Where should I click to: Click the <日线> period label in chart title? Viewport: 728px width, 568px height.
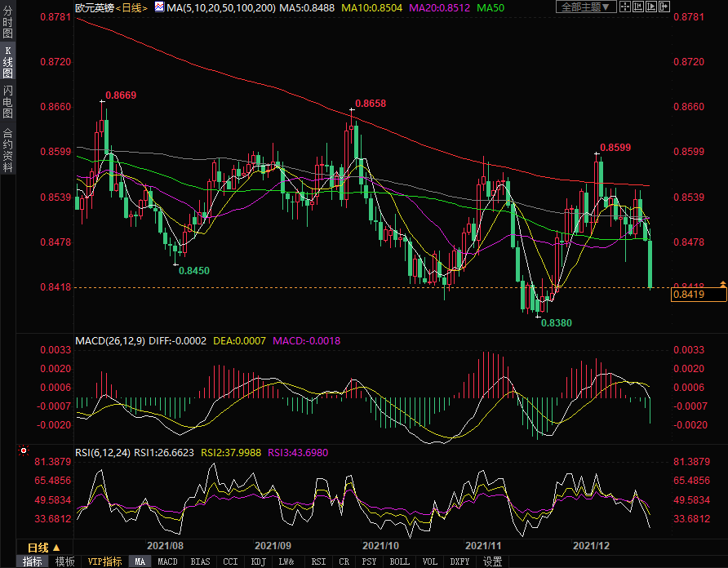pyautogui.click(x=129, y=7)
